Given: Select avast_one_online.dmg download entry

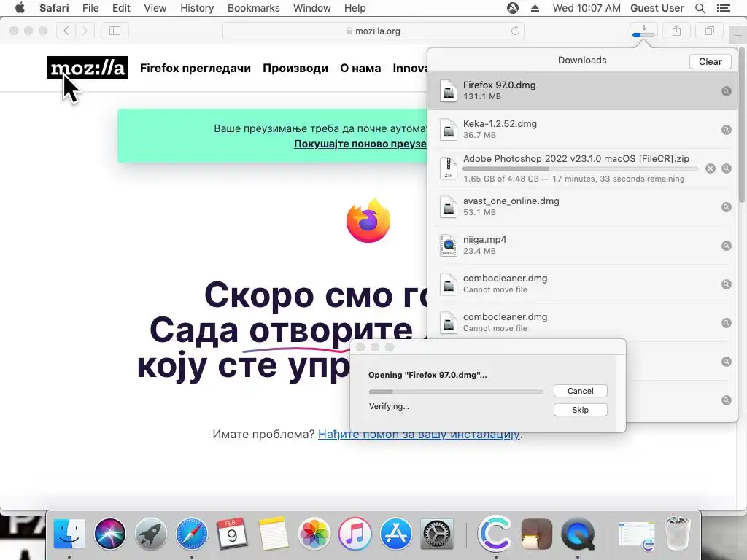Looking at the screenshot, I should pos(582,206).
